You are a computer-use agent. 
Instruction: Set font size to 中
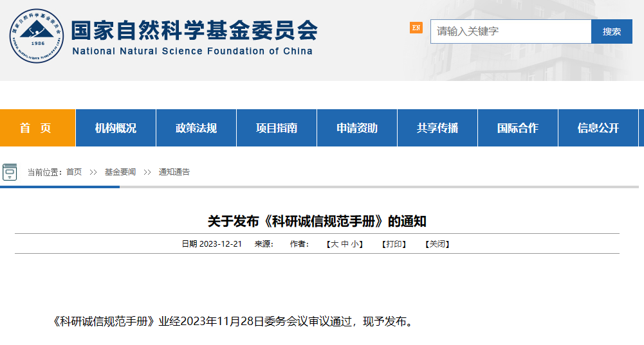345,244
